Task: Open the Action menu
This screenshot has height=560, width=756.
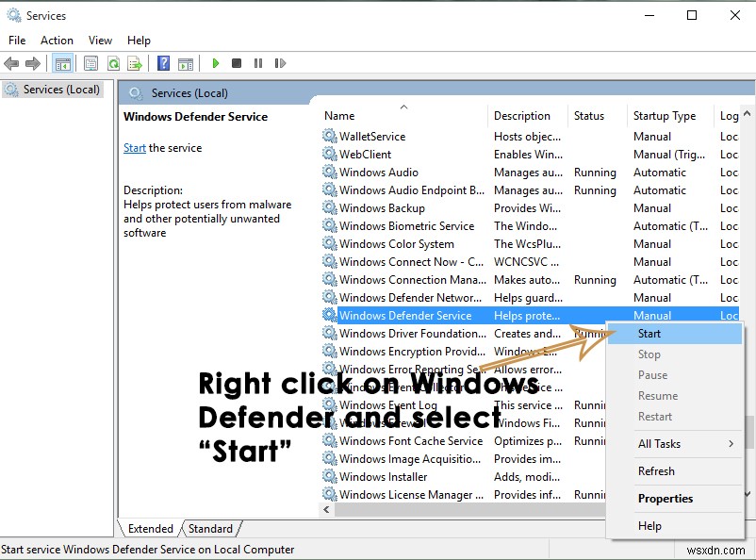Action: [x=57, y=41]
